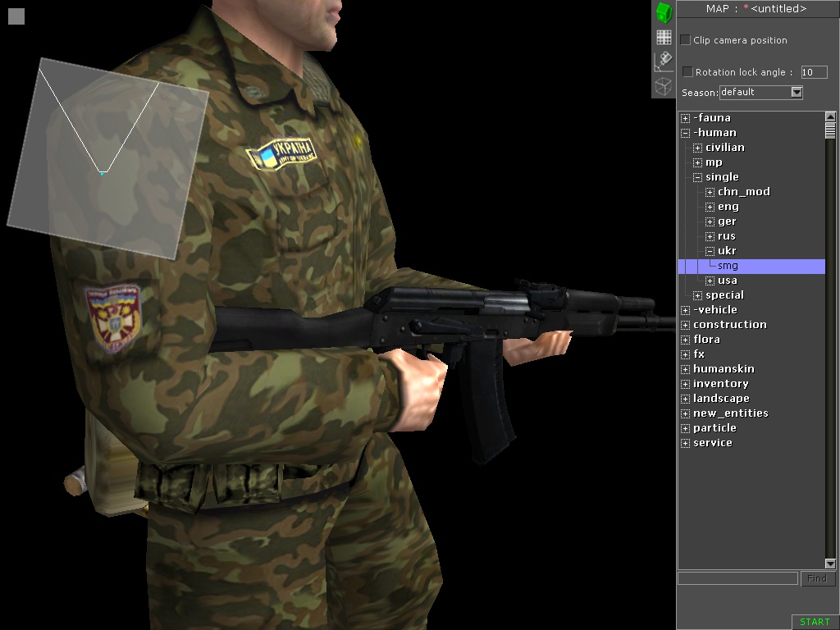
Task: Select the fx label in the tree
Action: pyautogui.click(x=699, y=354)
